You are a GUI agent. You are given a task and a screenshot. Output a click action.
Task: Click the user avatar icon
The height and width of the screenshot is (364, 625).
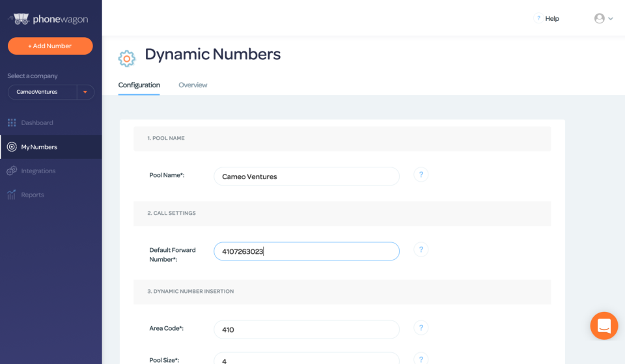click(599, 18)
